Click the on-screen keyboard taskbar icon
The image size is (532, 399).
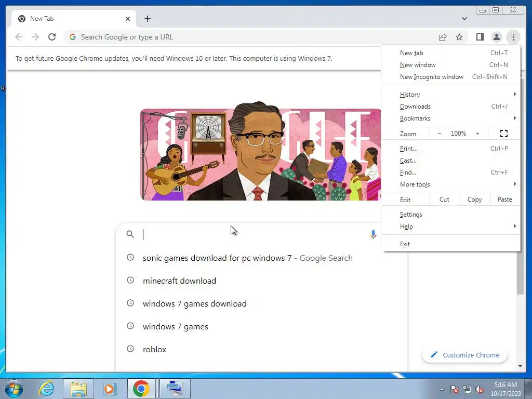pos(175,389)
